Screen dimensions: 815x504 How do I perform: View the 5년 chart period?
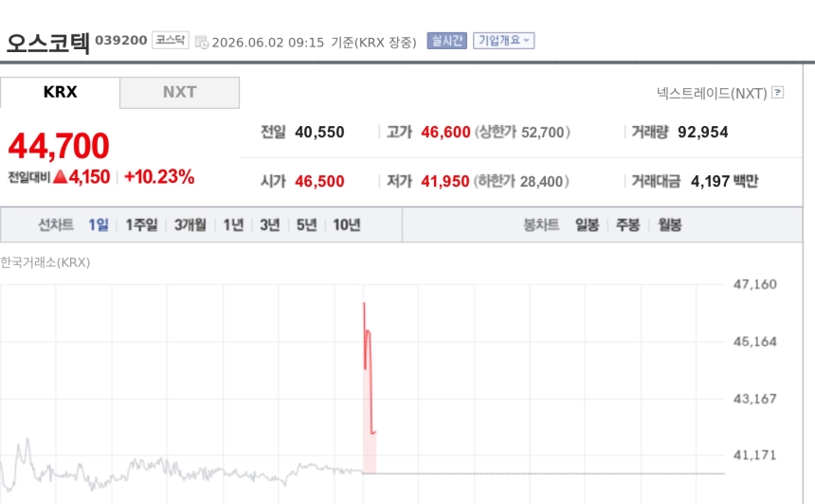(x=307, y=225)
